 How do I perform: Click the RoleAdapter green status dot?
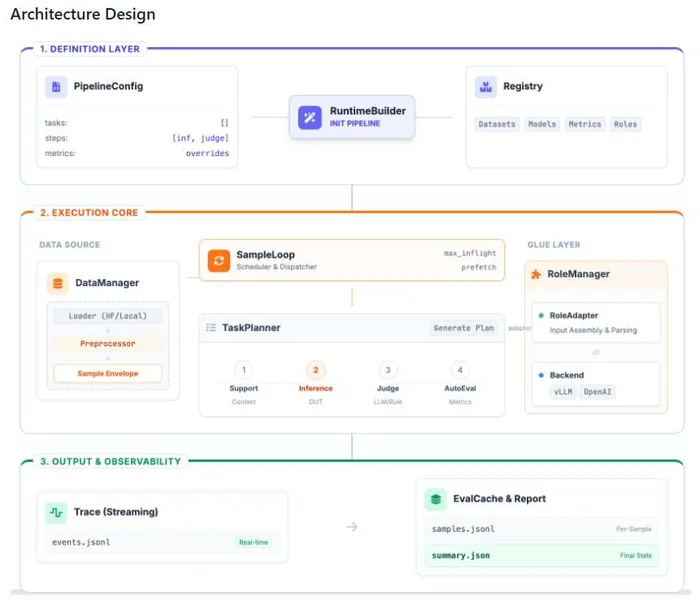pyautogui.click(x=541, y=315)
